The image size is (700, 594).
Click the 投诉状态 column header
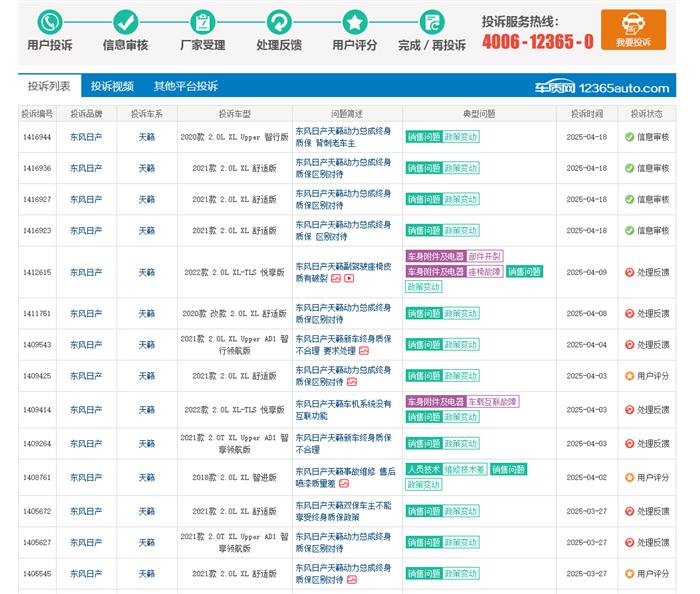coord(646,114)
